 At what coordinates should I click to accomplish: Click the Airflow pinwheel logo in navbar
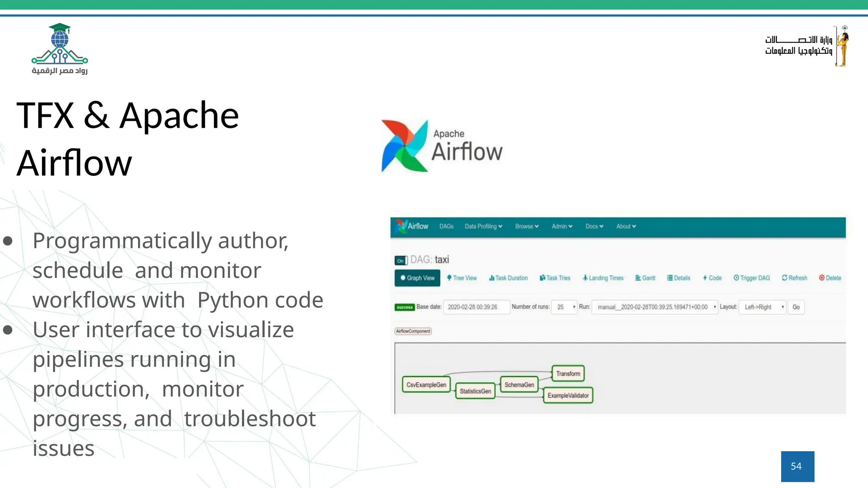(x=401, y=226)
